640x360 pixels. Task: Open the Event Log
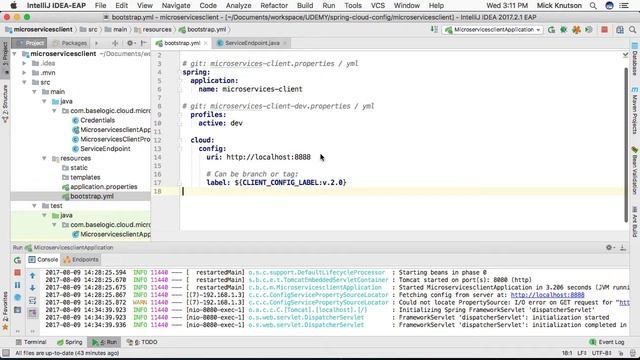[607, 342]
